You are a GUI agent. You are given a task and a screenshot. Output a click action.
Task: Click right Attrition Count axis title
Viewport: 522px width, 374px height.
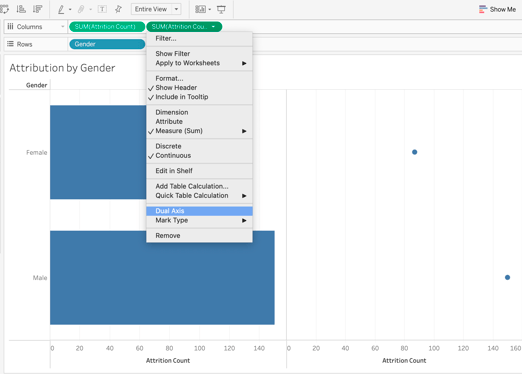click(x=404, y=361)
